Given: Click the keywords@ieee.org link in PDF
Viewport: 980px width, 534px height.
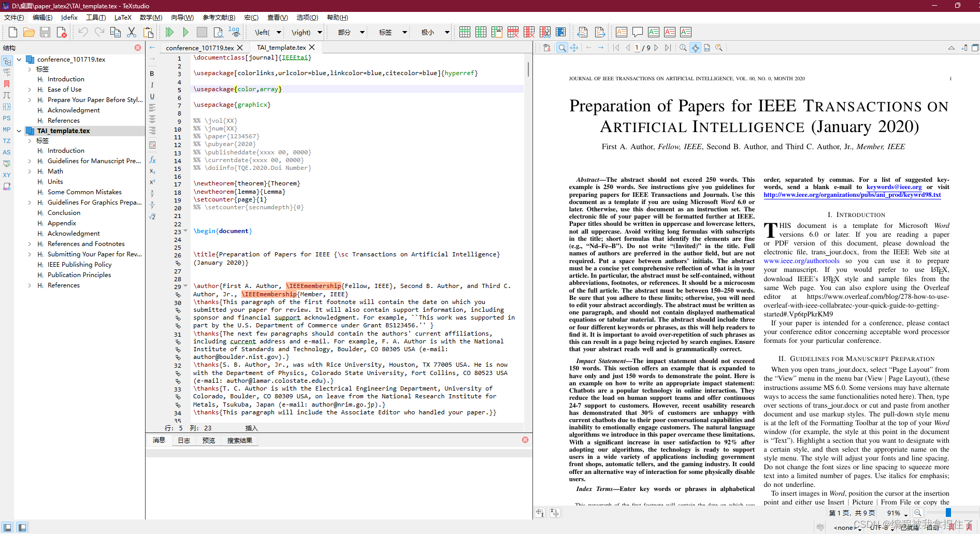Looking at the screenshot, I should (894, 187).
